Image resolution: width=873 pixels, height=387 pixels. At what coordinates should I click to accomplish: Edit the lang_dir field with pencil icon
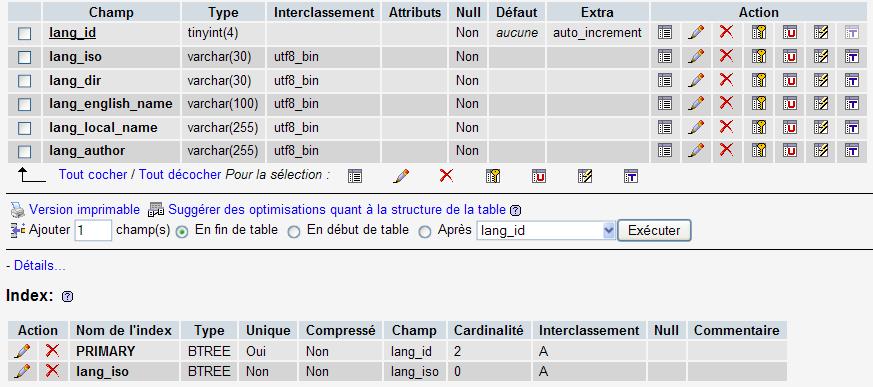click(x=695, y=80)
